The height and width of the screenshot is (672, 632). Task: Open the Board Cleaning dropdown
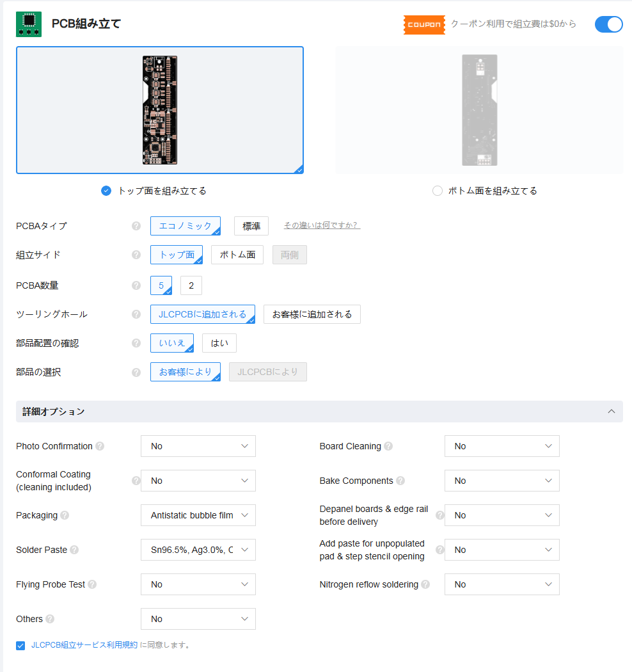[502, 446]
